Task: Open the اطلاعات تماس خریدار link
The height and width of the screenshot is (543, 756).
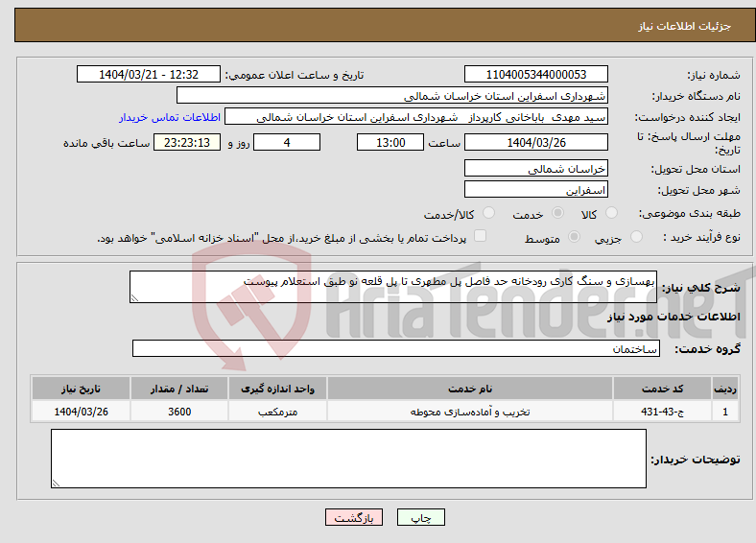Action: [x=170, y=117]
